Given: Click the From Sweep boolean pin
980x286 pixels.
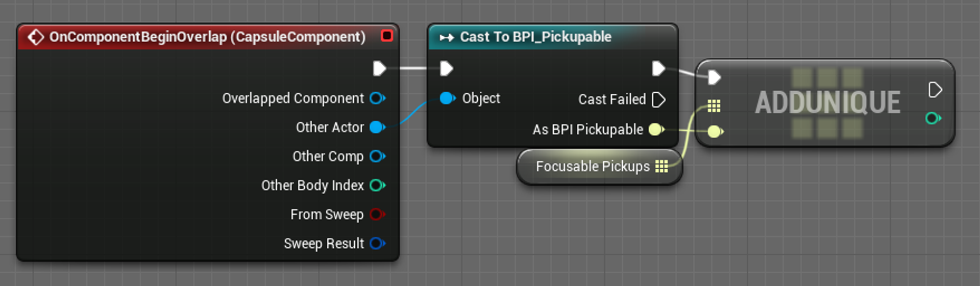Looking at the screenshot, I should (x=377, y=214).
